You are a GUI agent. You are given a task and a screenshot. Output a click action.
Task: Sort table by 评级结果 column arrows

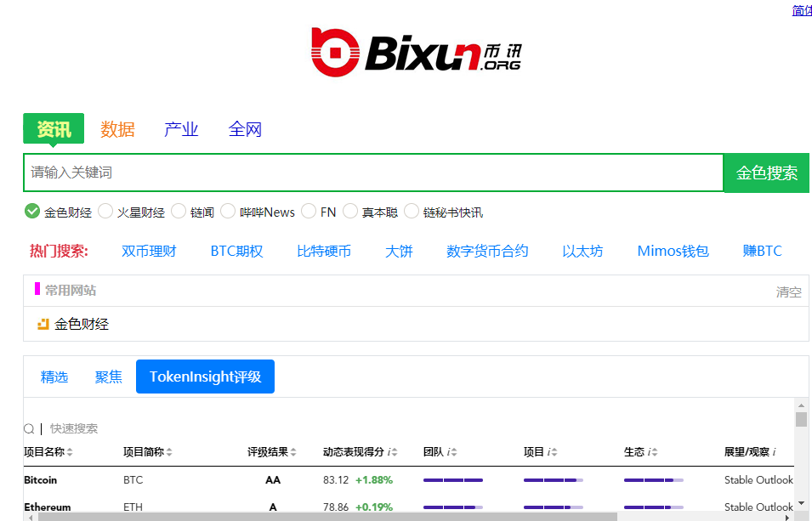[293, 452]
